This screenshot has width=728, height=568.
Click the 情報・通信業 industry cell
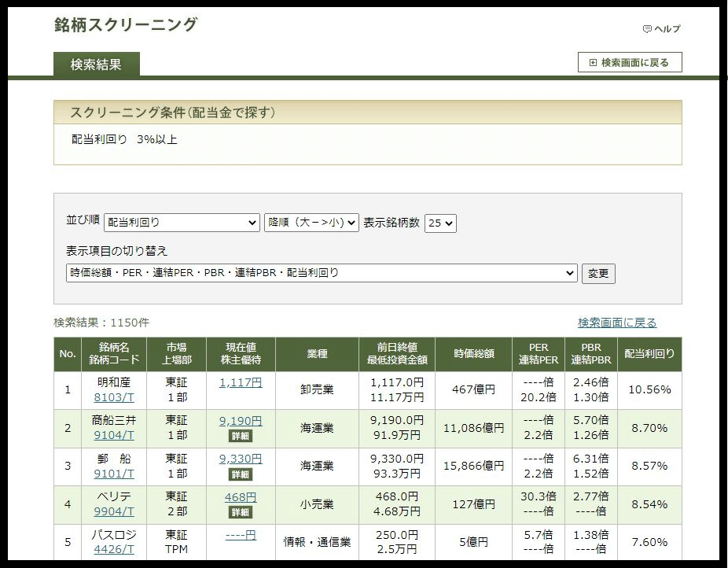tap(317, 542)
